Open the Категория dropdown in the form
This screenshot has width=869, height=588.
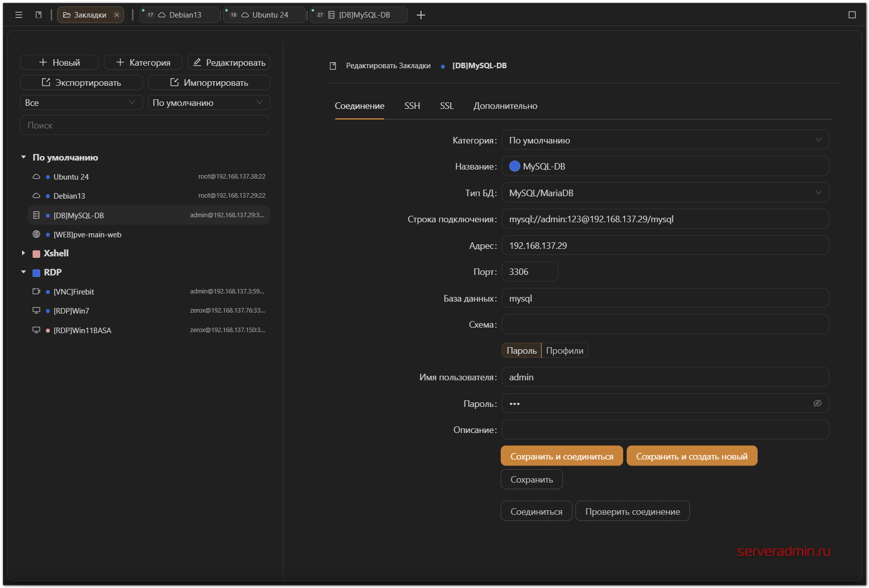pyautogui.click(x=665, y=140)
